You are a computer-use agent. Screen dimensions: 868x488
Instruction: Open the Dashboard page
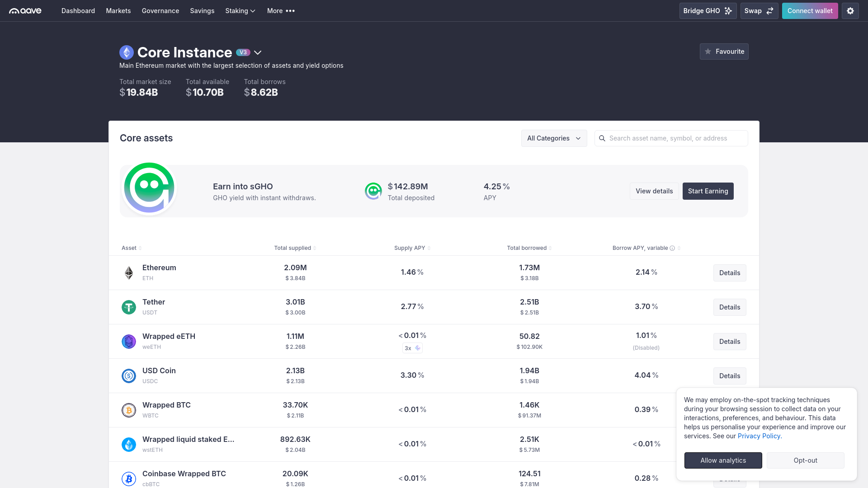point(78,11)
